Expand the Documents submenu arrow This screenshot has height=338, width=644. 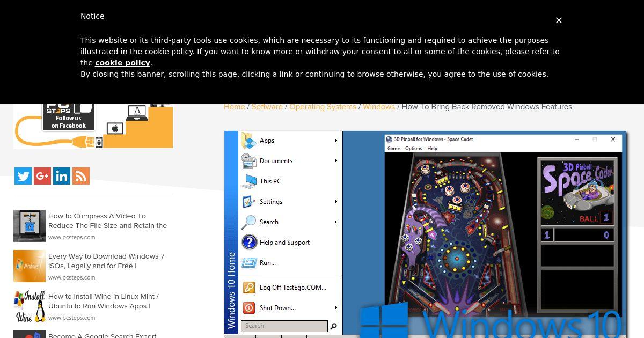336,161
